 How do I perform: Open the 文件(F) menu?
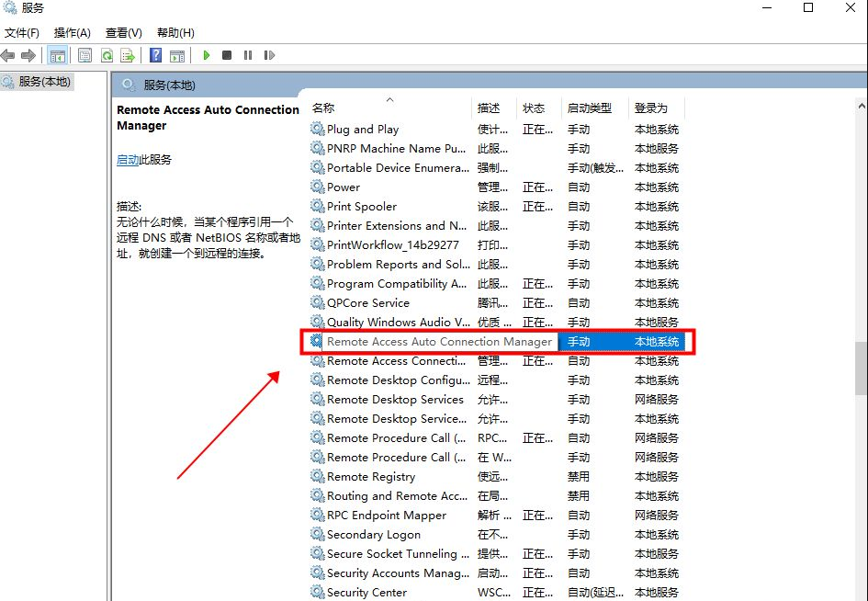pyautogui.click(x=22, y=33)
